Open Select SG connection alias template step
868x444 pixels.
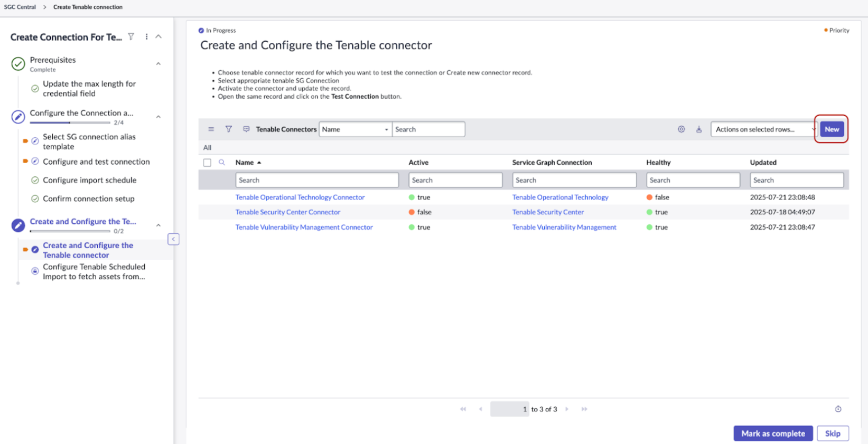tap(89, 141)
